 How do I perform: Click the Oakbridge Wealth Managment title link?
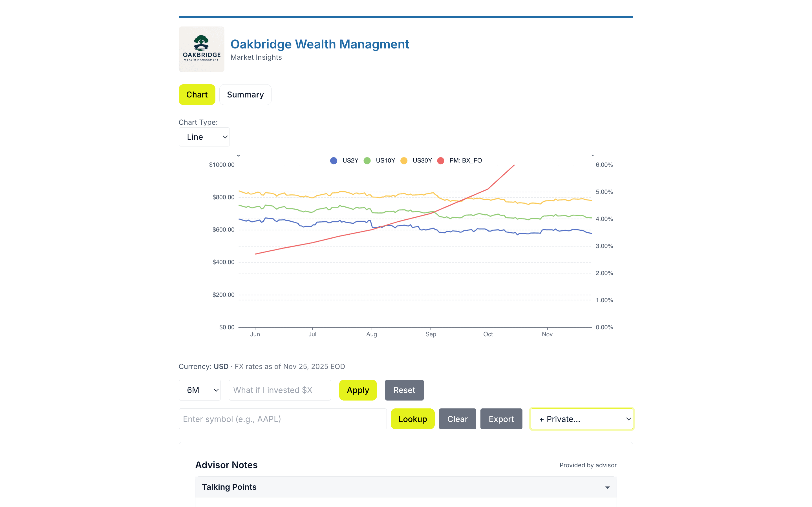[319, 44]
